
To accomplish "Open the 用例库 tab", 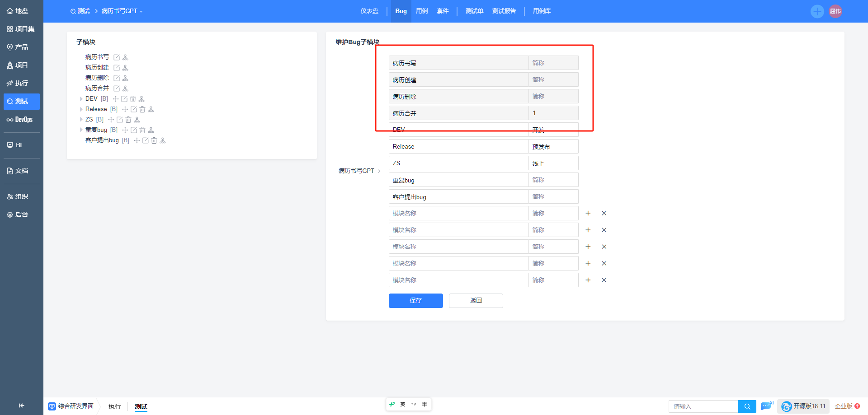I will click(x=542, y=11).
